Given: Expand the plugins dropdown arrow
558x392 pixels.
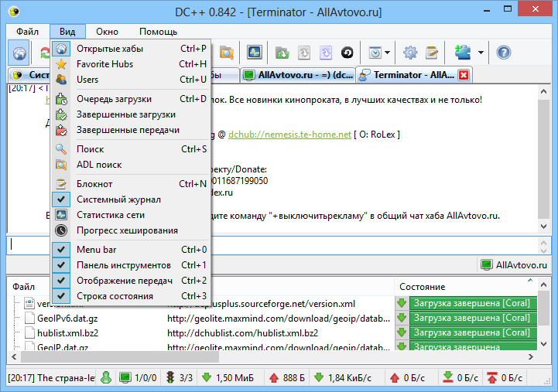Looking at the screenshot, I should click(481, 53).
